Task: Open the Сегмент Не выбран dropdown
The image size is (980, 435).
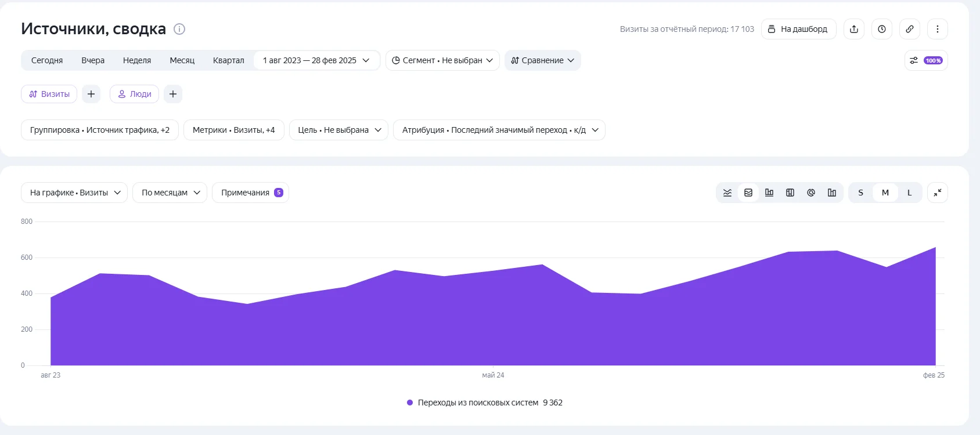Action: pyautogui.click(x=442, y=60)
